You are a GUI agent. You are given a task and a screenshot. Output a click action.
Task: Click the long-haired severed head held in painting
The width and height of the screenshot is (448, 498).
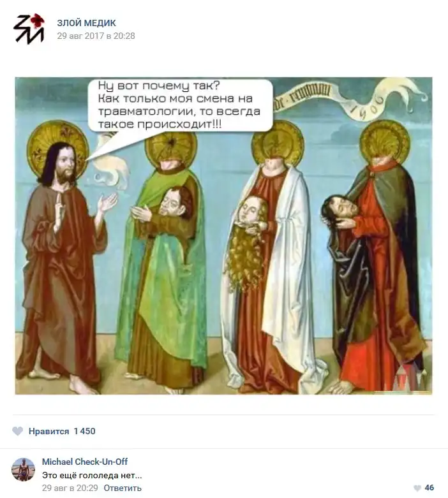246,242
